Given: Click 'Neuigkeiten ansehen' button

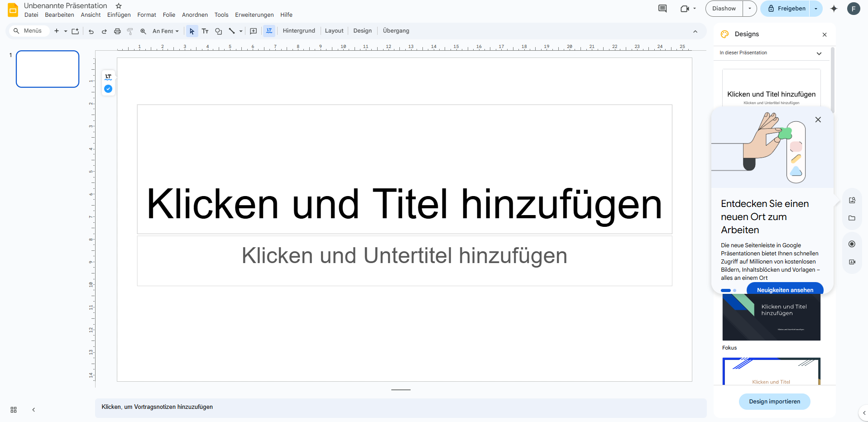Looking at the screenshot, I should click(x=785, y=289).
